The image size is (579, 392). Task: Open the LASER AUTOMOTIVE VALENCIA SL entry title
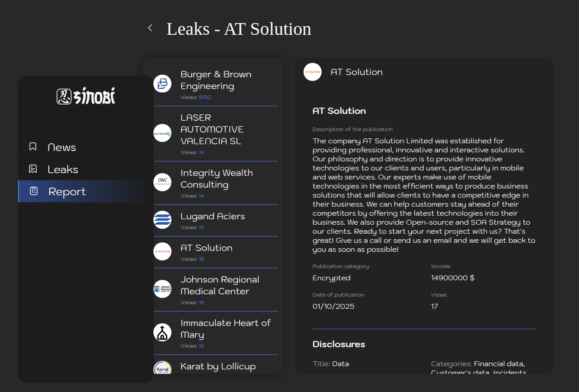212,129
